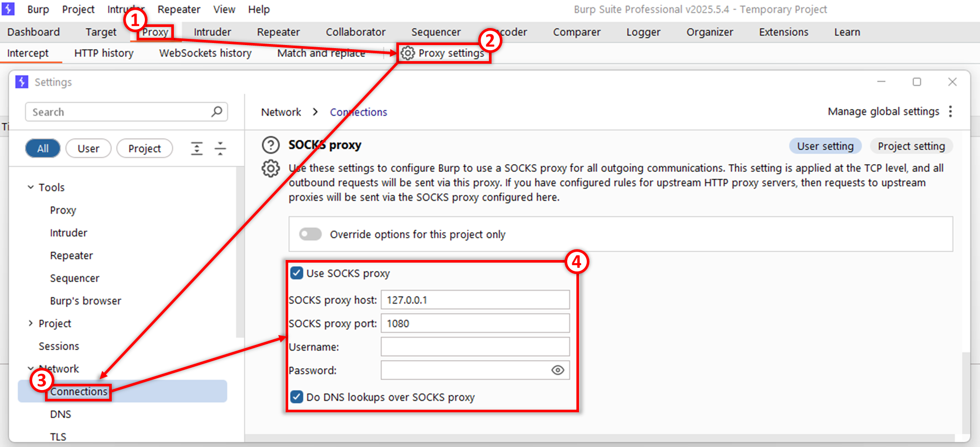
Task: Click the Network breadcrumb
Action: [281, 112]
